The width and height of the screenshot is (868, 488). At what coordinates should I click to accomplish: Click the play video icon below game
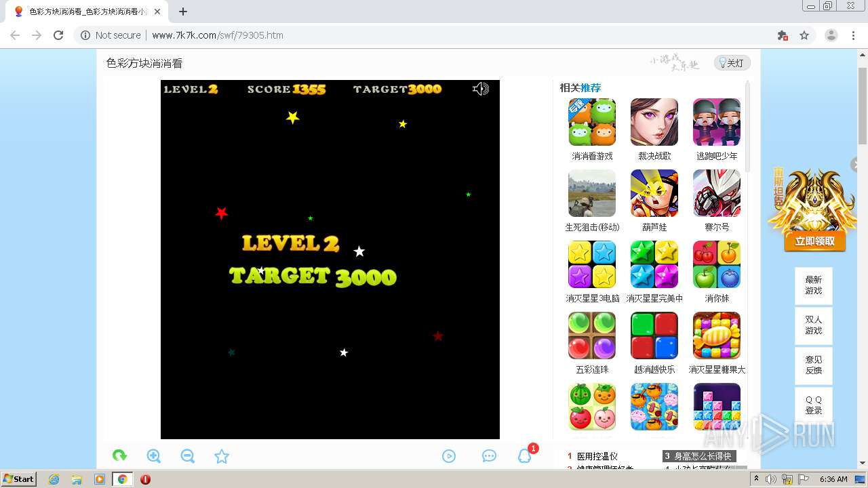point(449,456)
